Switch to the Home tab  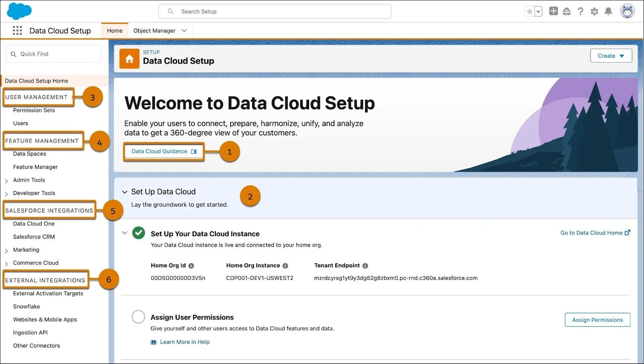click(x=115, y=31)
